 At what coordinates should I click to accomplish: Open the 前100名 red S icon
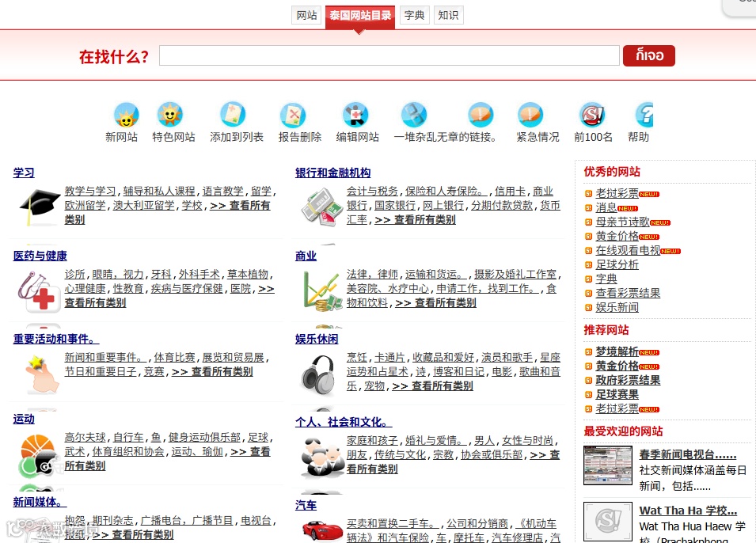[x=592, y=115]
